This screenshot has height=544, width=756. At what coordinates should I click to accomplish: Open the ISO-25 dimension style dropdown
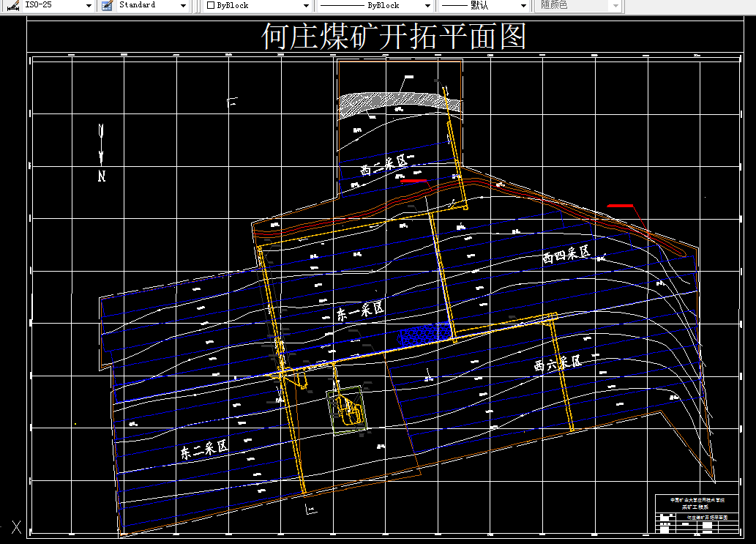(x=89, y=5)
